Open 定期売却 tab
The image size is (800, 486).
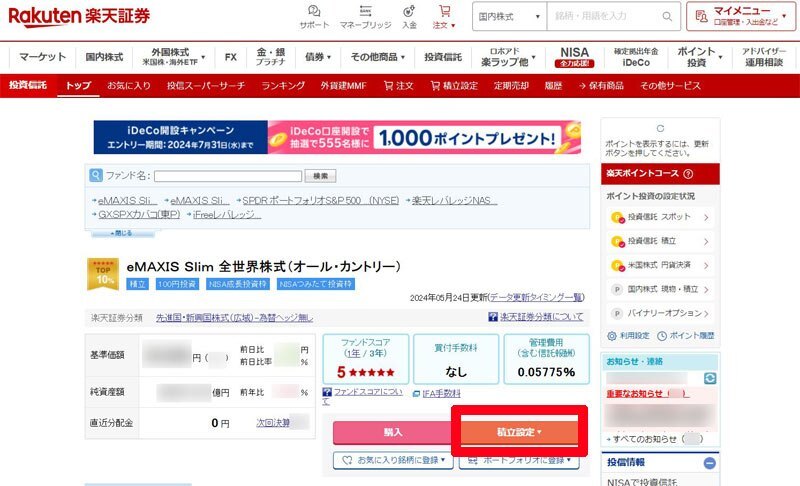coord(511,86)
